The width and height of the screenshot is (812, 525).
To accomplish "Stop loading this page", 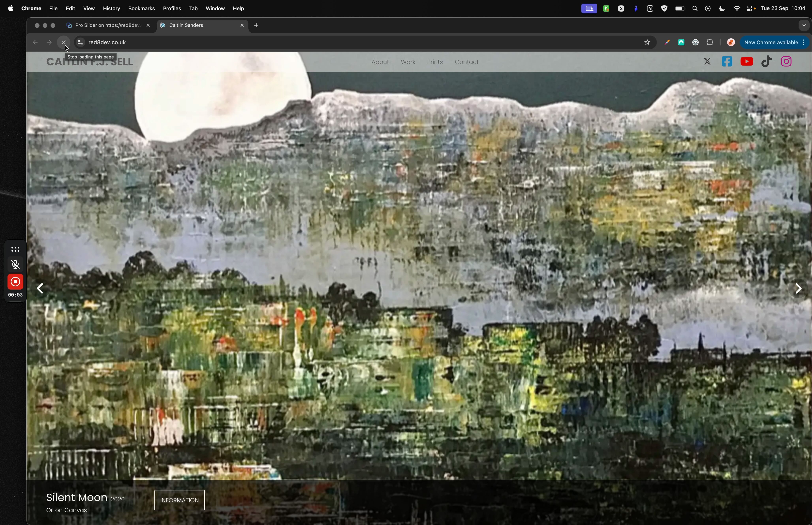I will (x=64, y=42).
